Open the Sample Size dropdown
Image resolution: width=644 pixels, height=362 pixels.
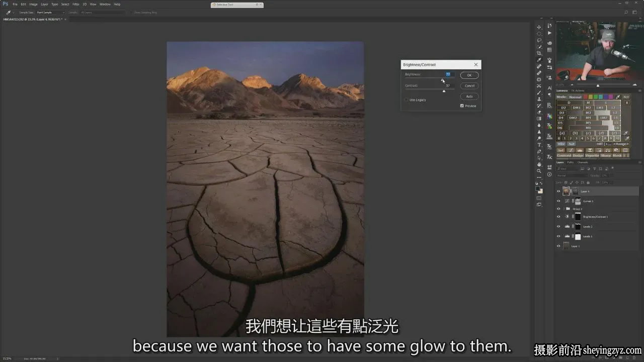coord(50,12)
